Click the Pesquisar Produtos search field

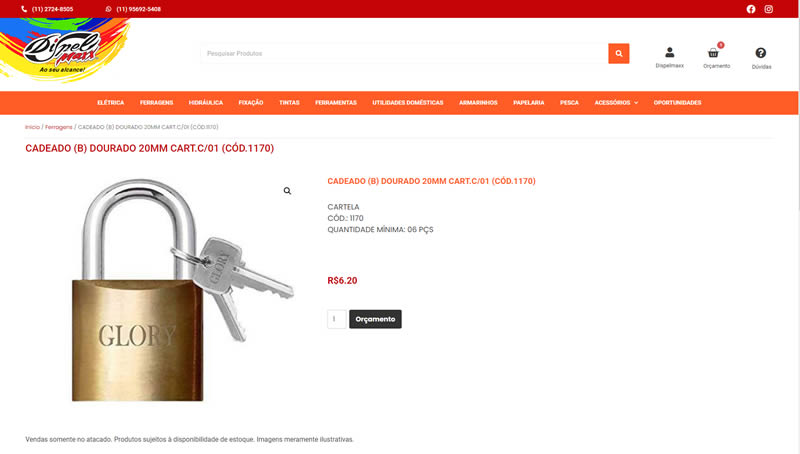point(404,54)
